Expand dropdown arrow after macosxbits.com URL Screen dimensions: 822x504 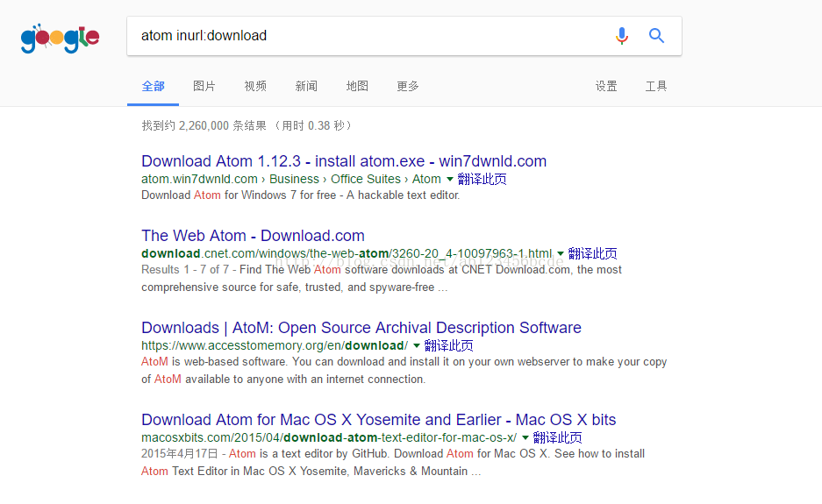[x=525, y=438]
